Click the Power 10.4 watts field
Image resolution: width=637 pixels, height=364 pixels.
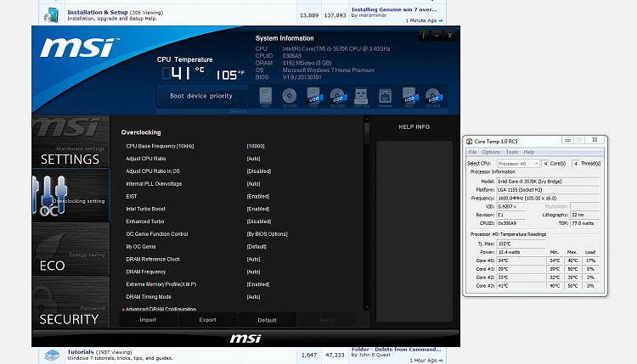pos(521,252)
